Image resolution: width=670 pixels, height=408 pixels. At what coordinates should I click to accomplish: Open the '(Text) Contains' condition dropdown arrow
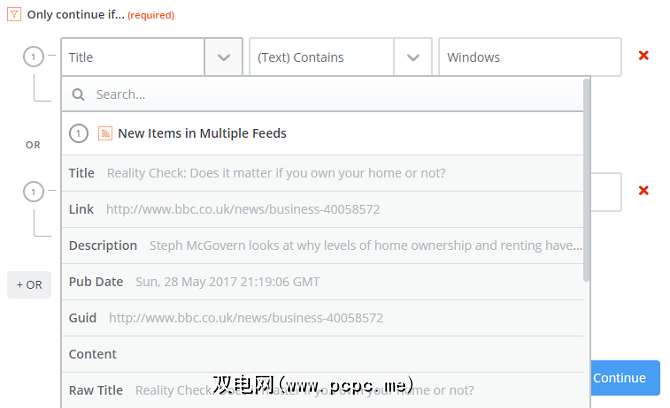pos(413,57)
